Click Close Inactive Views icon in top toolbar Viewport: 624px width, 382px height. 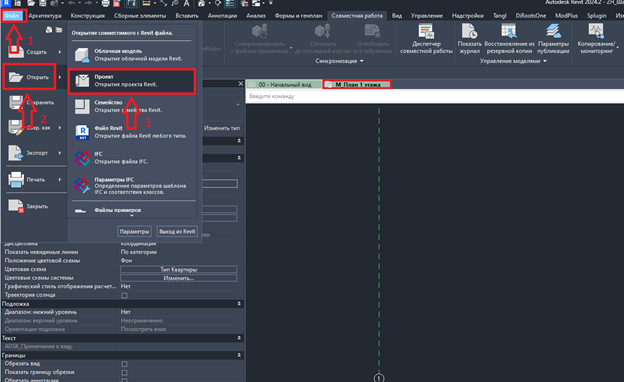click(x=245, y=3)
